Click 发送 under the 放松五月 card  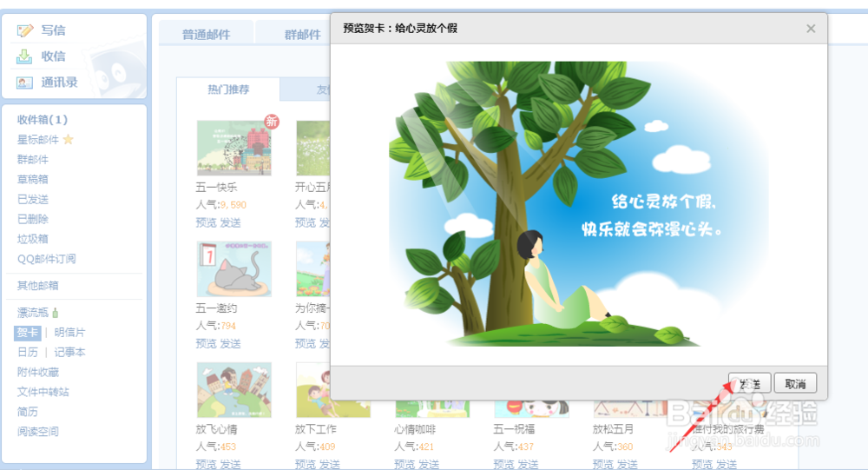point(628,464)
